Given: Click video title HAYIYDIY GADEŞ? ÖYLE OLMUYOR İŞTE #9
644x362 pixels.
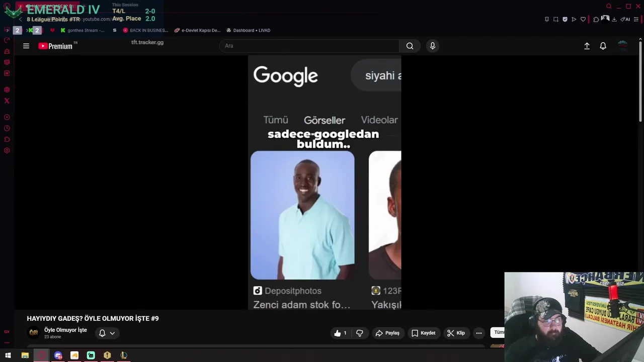Looking at the screenshot, I should [93, 318].
